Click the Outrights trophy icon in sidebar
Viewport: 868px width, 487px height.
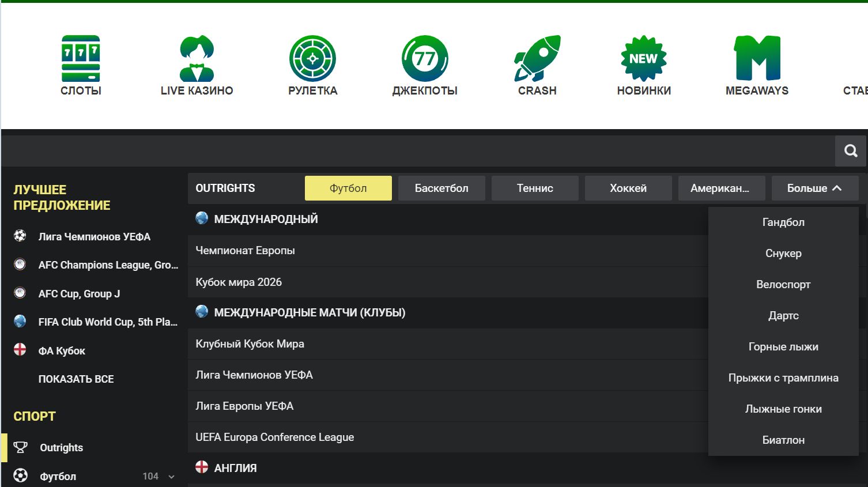pyautogui.click(x=20, y=447)
